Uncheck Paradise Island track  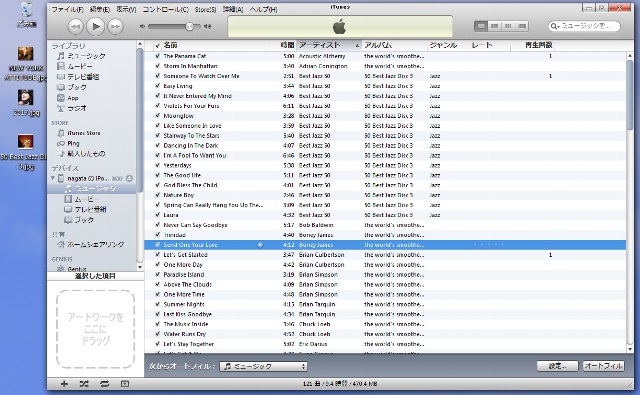(158, 275)
